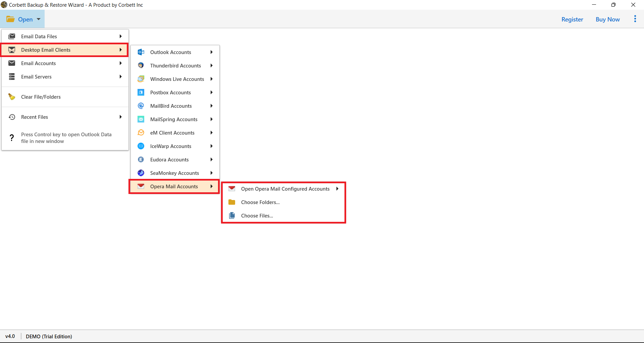Screen dimensions: 644x343
Task: Click the Thunderbird Accounts icon
Action: pos(141,65)
